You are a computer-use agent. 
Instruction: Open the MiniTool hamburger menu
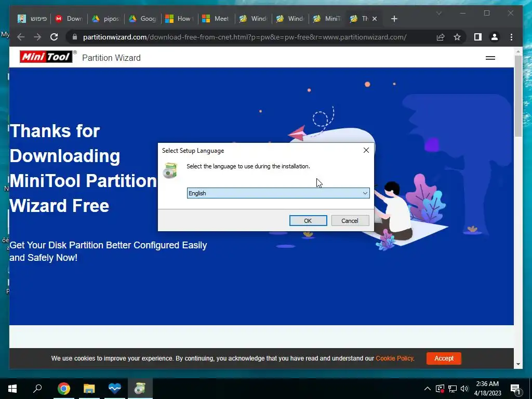490,58
